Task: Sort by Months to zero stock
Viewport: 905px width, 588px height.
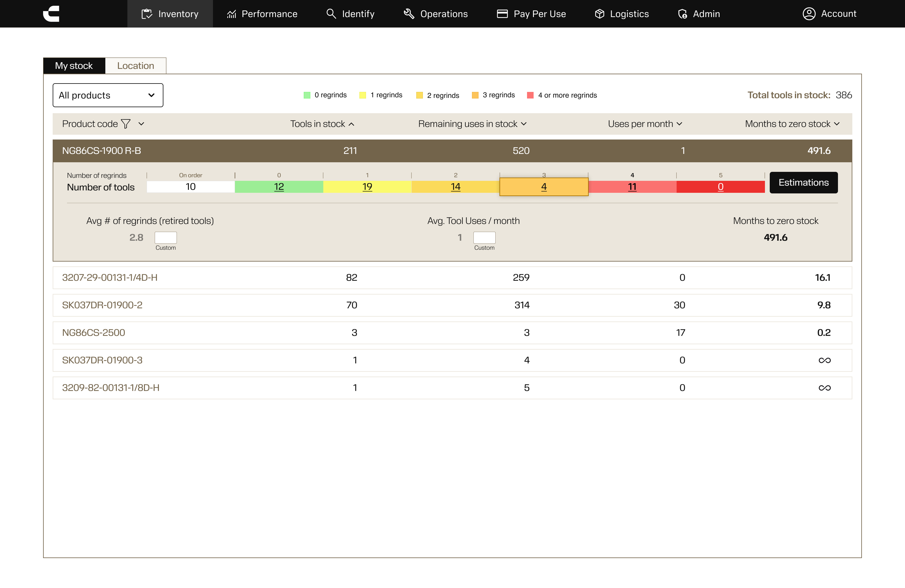Action: pos(792,124)
